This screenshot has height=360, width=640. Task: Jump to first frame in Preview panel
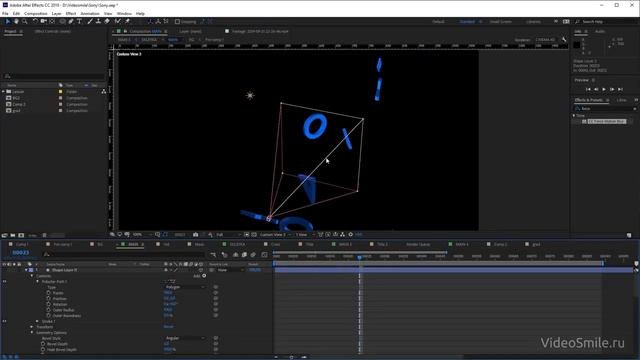pyautogui.click(x=588, y=89)
